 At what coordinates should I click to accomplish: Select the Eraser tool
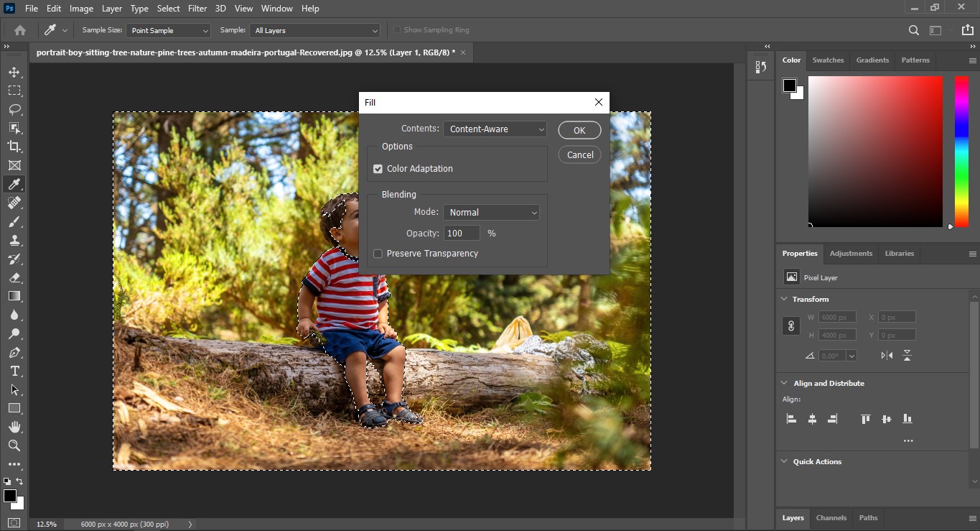[14, 277]
